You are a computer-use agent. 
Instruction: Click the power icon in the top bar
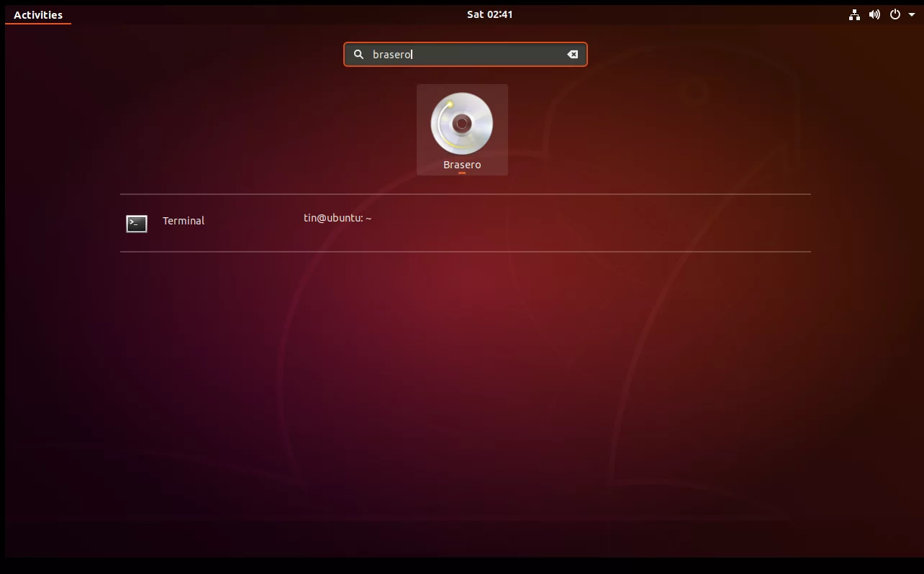(x=895, y=14)
